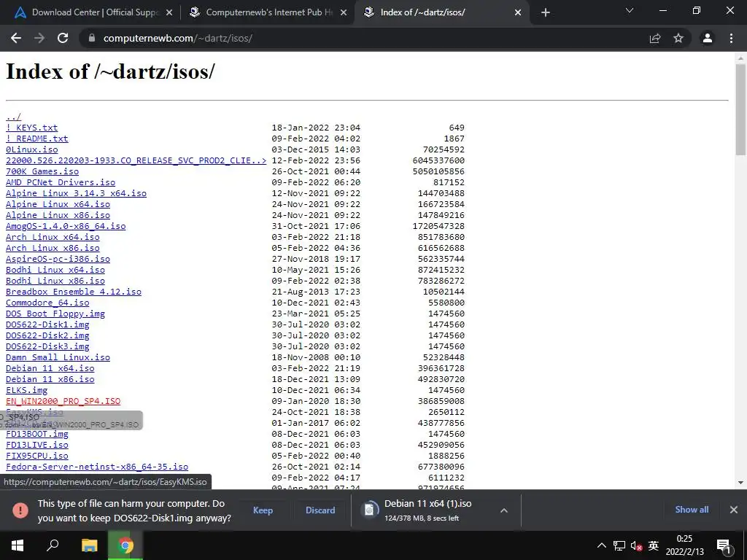
Task: Bookmark this page with star icon
Action: (x=678, y=38)
